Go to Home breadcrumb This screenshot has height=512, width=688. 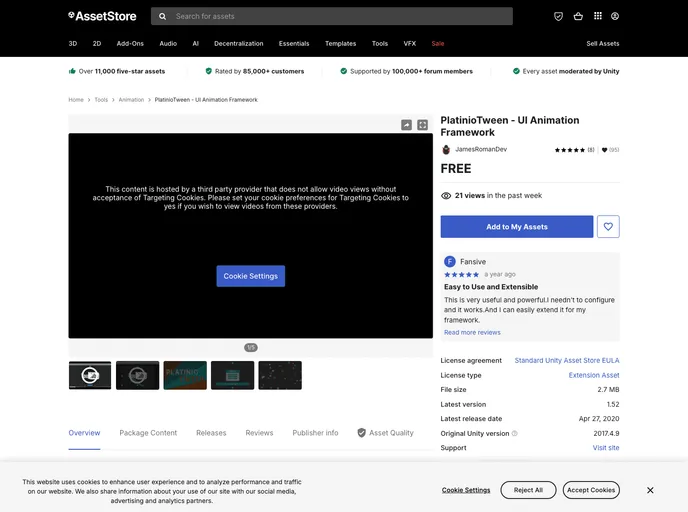(x=76, y=100)
